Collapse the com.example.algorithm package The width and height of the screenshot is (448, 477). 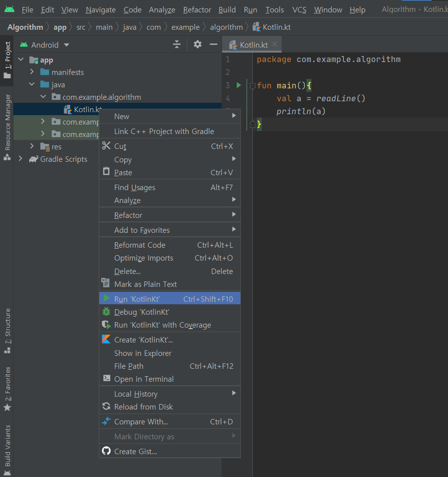(43, 96)
